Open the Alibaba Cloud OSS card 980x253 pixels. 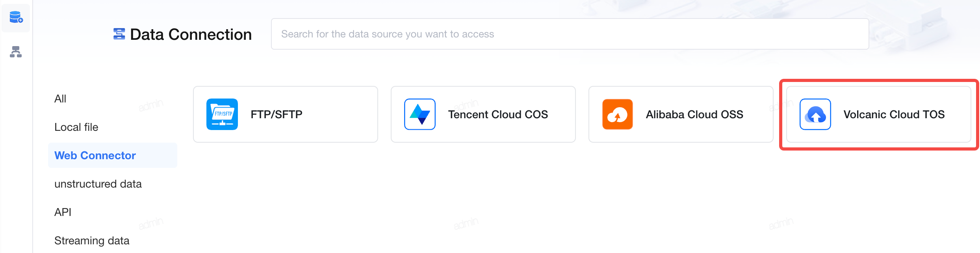[681, 114]
